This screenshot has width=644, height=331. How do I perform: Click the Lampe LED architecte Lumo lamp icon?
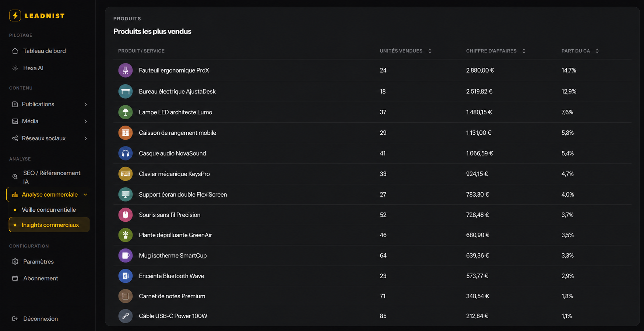pyautogui.click(x=126, y=112)
